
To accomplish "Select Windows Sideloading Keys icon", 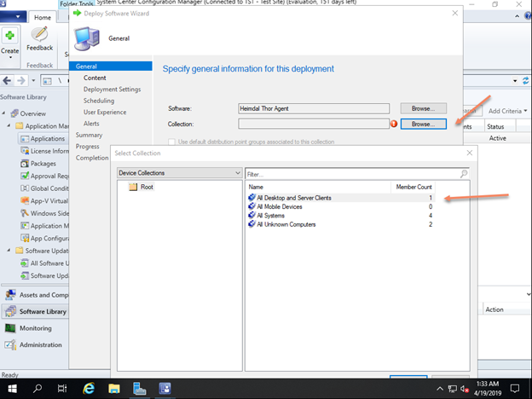I will (25, 213).
